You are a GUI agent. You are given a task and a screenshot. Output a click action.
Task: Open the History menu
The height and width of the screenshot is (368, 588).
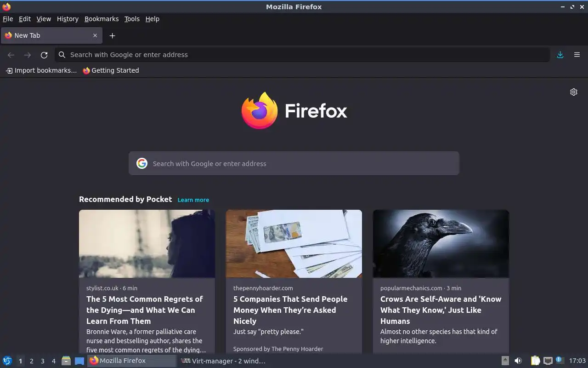[68, 19]
